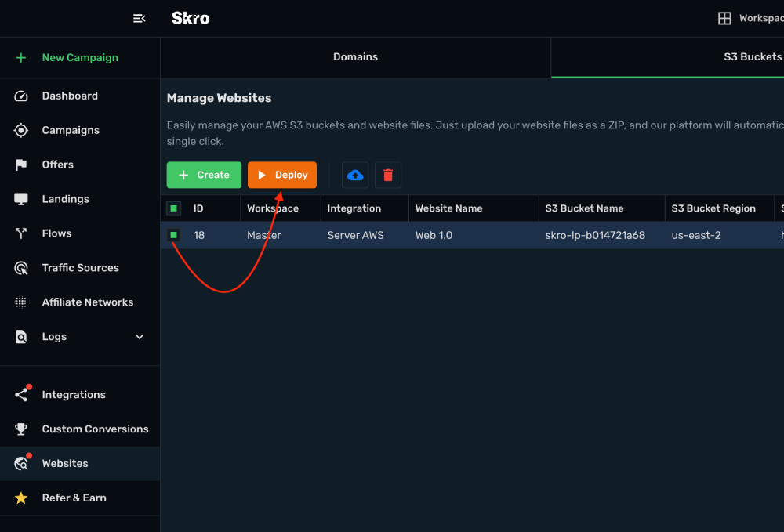Open the Campaigns menu label
This screenshot has width=784, height=532.
point(71,130)
